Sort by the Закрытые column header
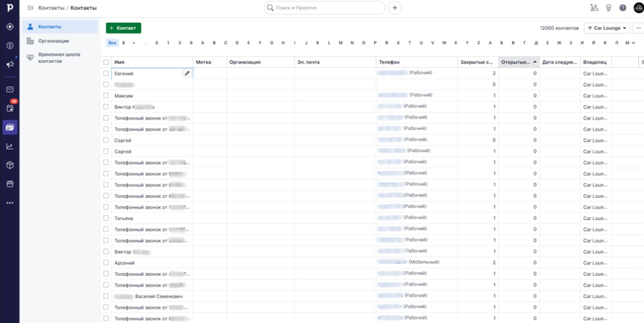 478,62
